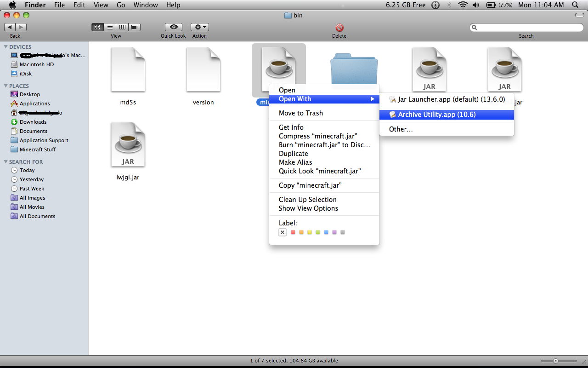This screenshot has height=368, width=588.
Task: Switch to icon view
Action: [x=97, y=27]
